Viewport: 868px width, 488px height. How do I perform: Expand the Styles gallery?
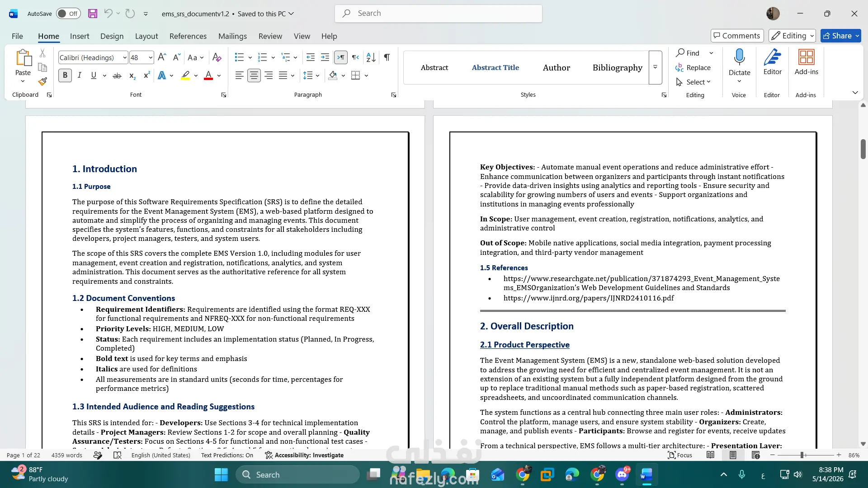[655, 67]
